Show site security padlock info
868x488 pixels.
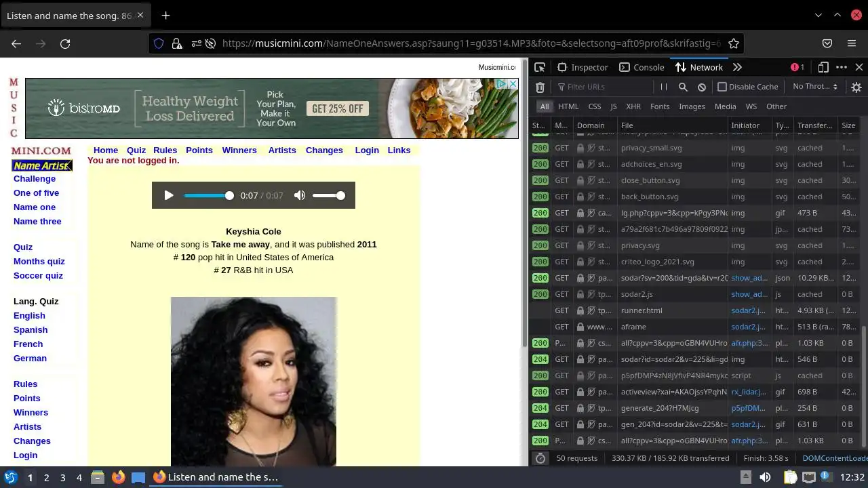click(x=176, y=43)
